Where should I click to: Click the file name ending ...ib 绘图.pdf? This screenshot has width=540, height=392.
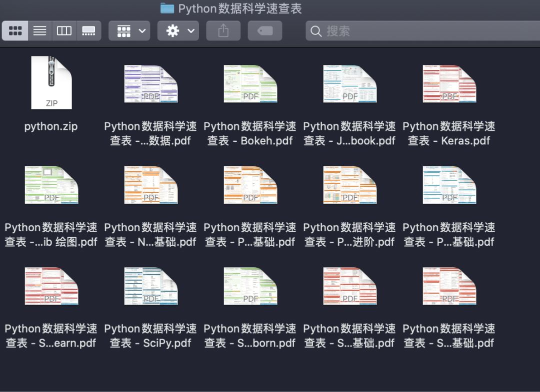(x=51, y=235)
